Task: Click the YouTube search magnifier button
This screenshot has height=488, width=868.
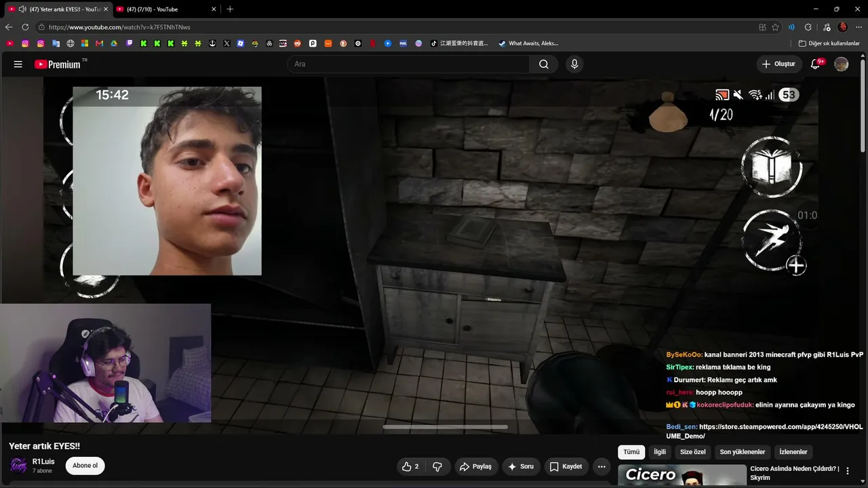Action: click(544, 64)
